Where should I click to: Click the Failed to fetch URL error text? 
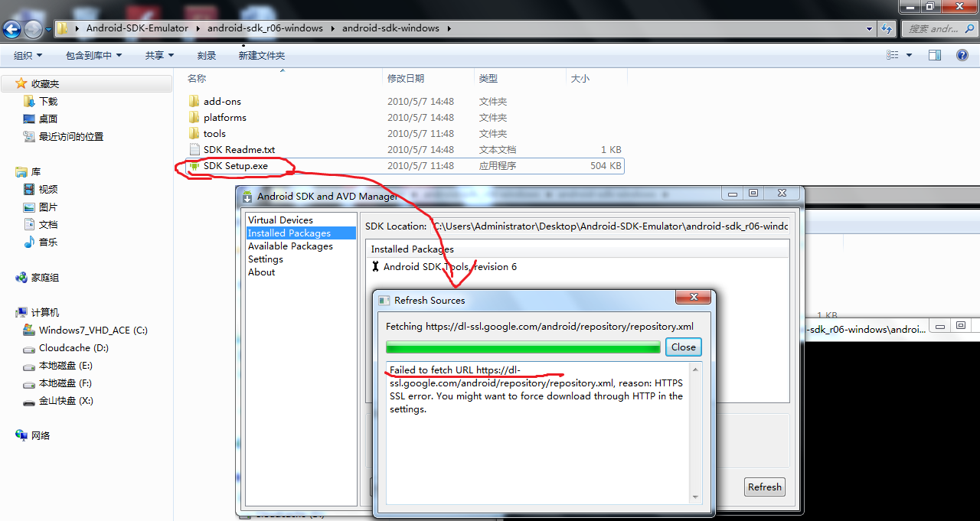point(536,389)
